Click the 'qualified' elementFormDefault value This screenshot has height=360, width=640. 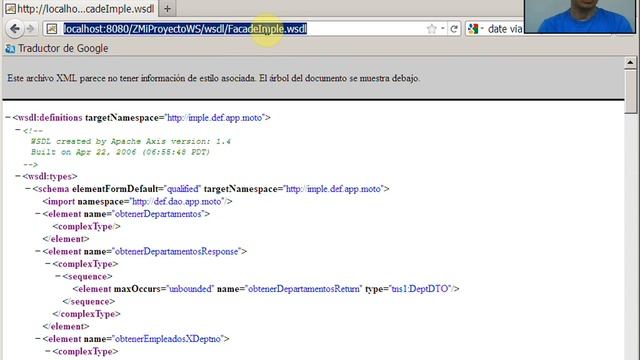coord(183,189)
